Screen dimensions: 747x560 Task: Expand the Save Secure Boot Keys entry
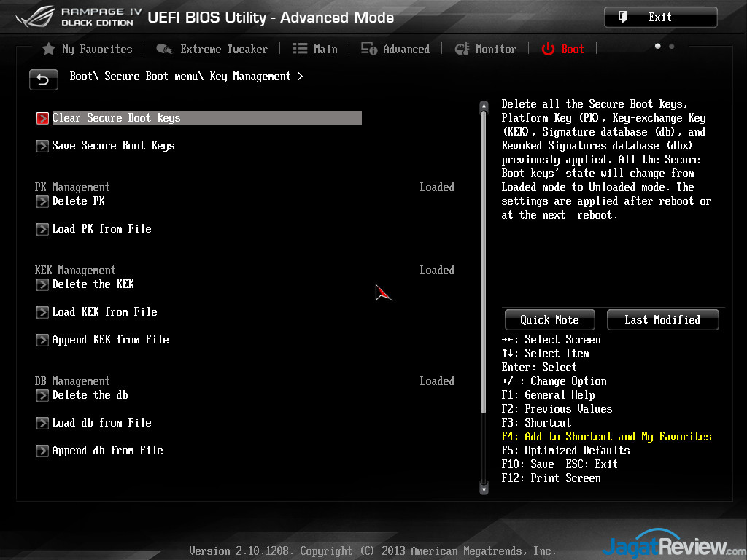[x=113, y=146]
